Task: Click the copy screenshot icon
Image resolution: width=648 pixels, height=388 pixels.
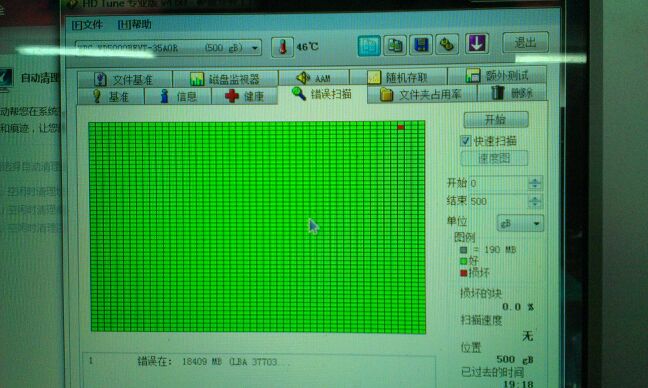Action: click(395, 45)
